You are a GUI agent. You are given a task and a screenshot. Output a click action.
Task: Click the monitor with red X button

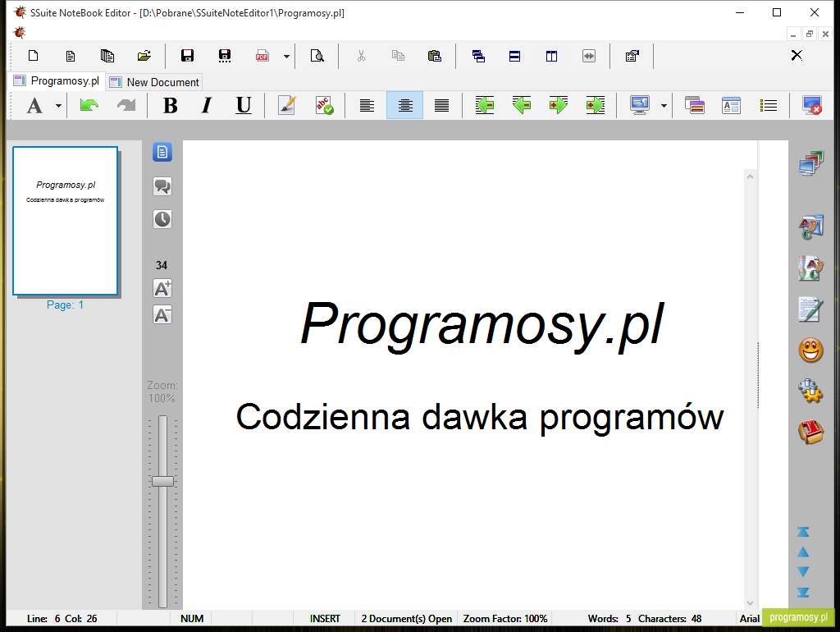[x=811, y=105]
